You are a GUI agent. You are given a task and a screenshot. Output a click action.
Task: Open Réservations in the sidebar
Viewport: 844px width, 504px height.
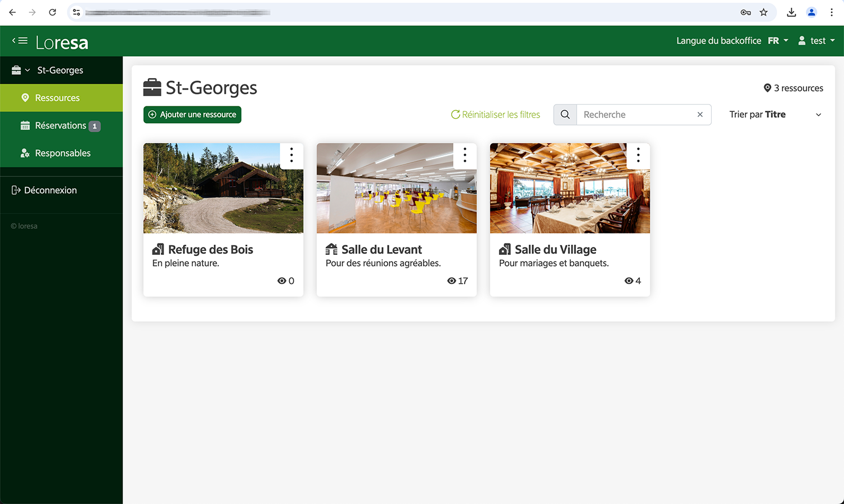pos(61,125)
